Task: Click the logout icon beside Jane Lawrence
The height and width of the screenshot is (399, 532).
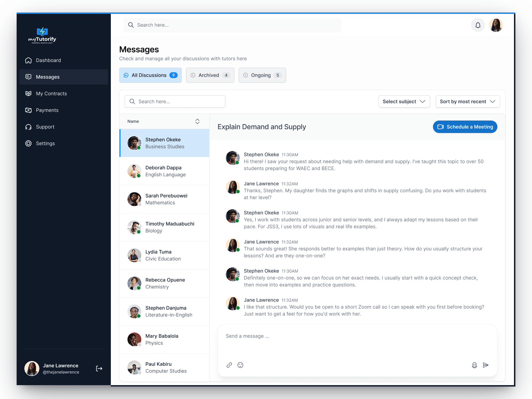Action: pos(99,368)
